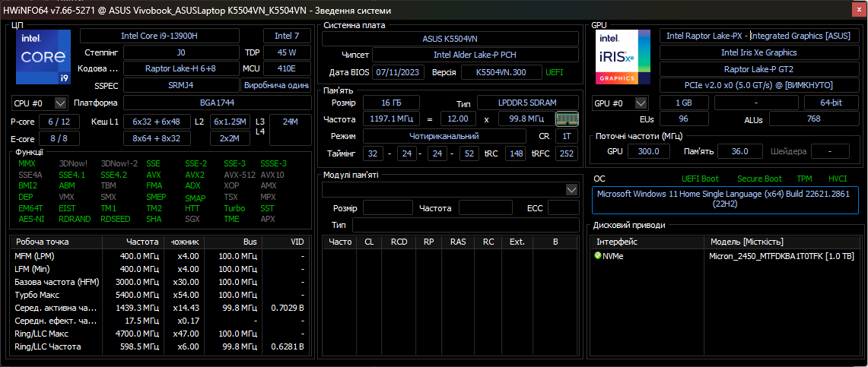Click the Windows 11 Home OS info box
The height and width of the screenshot is (367, 868).
(726, 199)
